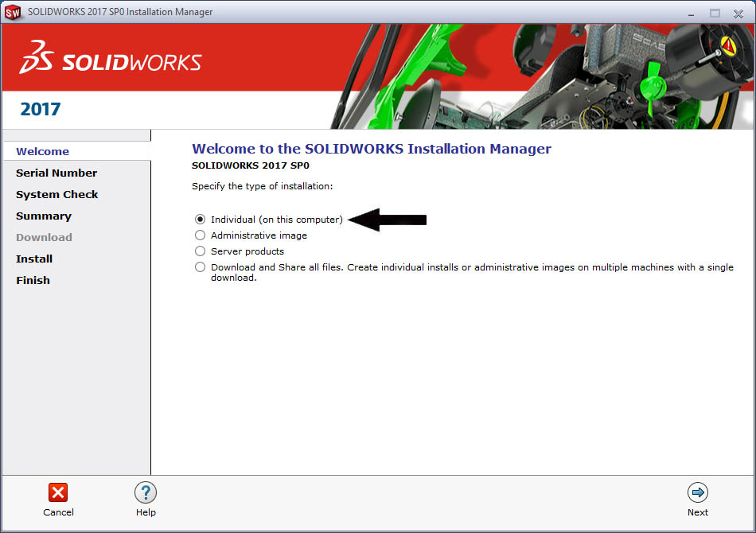Click the 3DS SOLIDWORKS logo in the banner
This screenshot has height=533, width=756.
point(111,58)
